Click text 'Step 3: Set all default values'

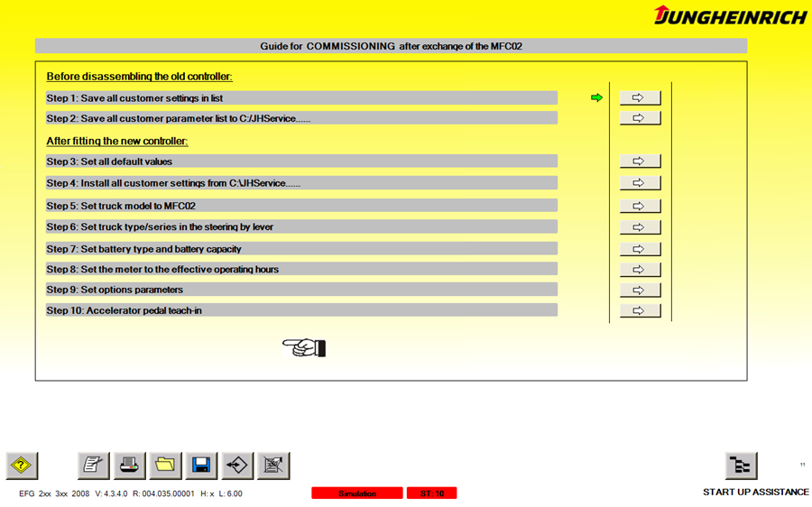[109, 161]
